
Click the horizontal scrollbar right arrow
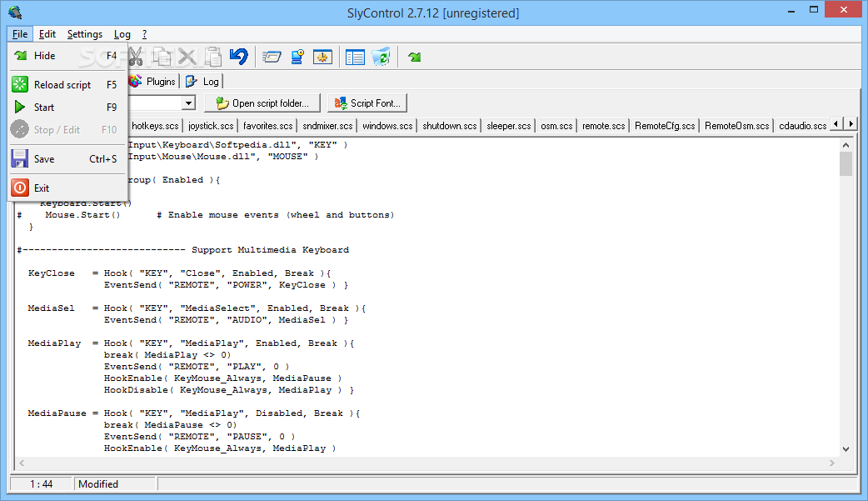point(832,463)
